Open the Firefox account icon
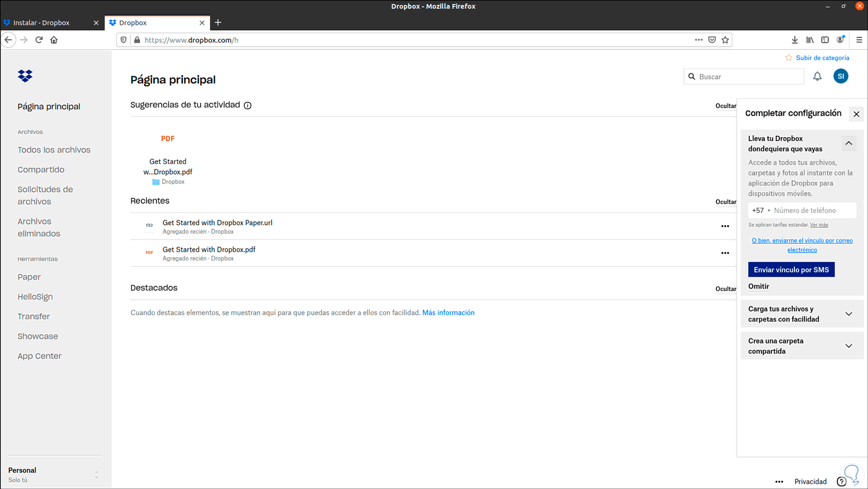 (x=840, y=40)
